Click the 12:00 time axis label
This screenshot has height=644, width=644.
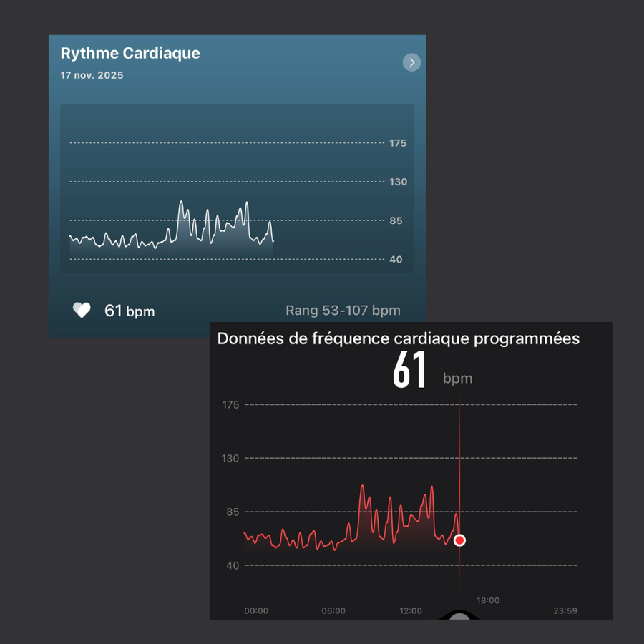(411, 611)
